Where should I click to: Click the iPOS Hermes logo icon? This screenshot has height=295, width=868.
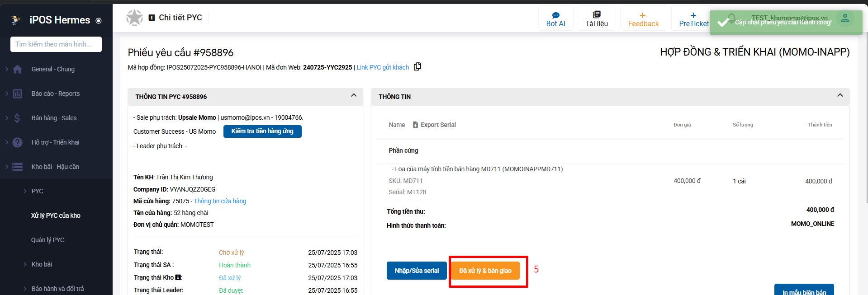point(16,20)
